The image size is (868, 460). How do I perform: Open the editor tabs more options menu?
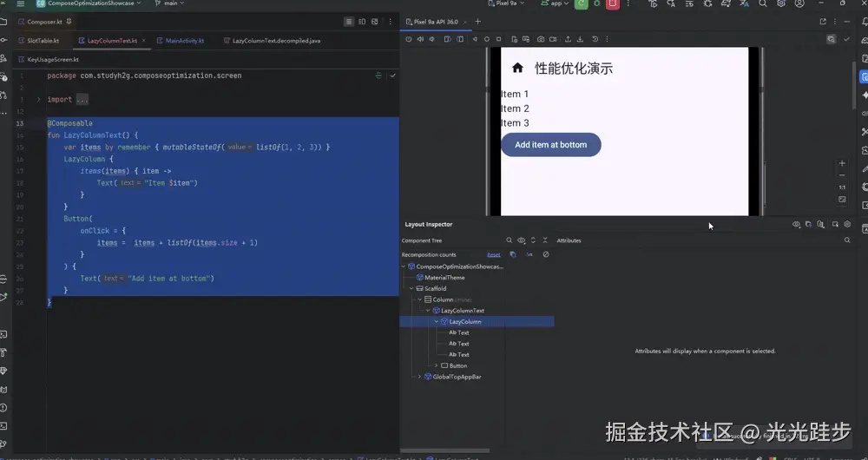tap(391, 22)
